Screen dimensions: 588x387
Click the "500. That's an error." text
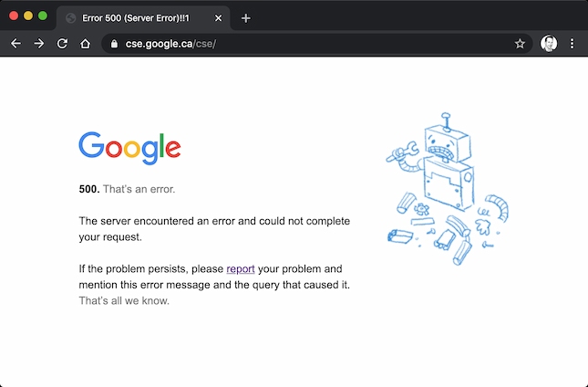pos(127,189)
